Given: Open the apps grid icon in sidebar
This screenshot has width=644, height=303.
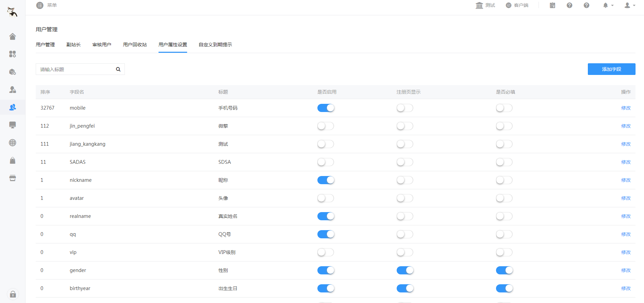Looking at the screenshot, I should pyautogui.click(x=13, y=54).
